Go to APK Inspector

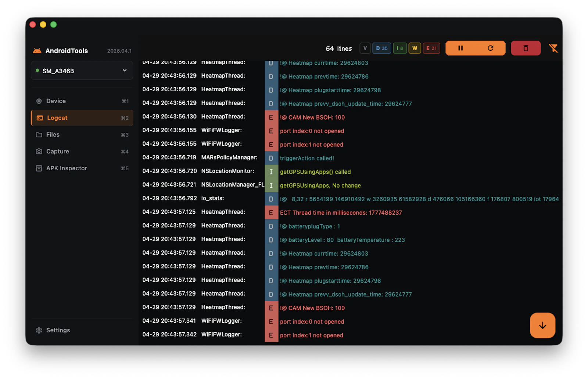82,168
